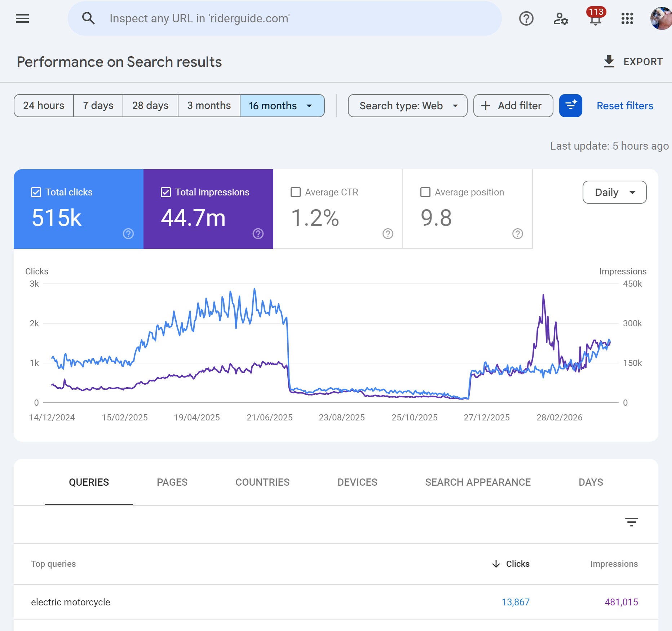The image size is (672, 631).
Task: Click the Reset filters link
Action: [625, 106]
